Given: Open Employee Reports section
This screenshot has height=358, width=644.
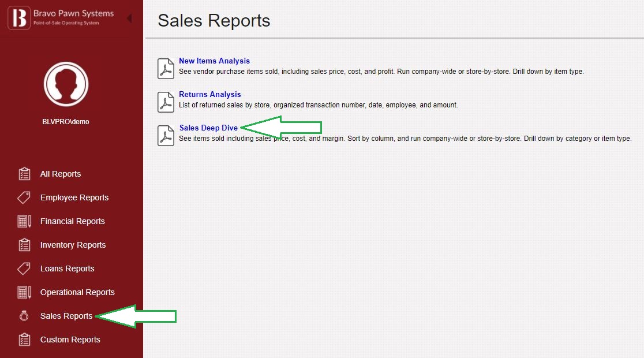Looking at the screenshot, I should (74, 197).
